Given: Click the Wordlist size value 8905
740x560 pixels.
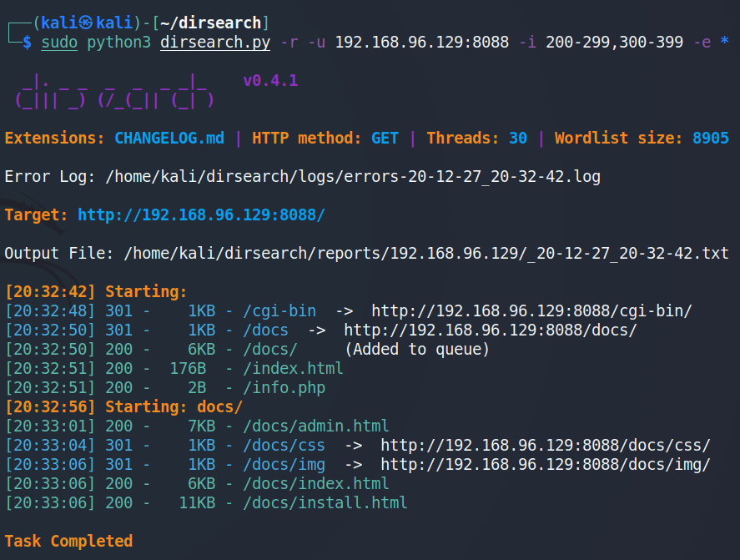Looking at the screenshot, I should [x=711, y=138].
